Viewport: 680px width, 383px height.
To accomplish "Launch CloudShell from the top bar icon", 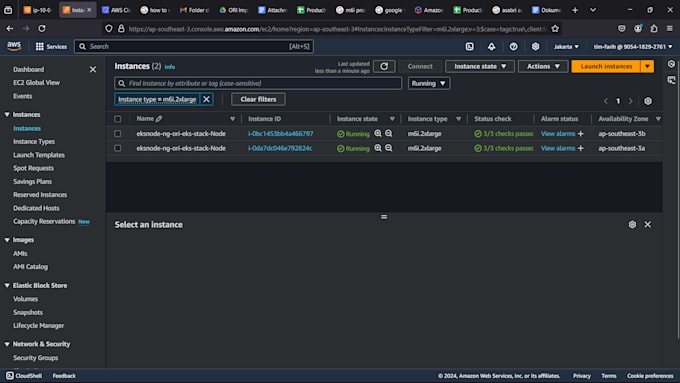I will [470, 46].
